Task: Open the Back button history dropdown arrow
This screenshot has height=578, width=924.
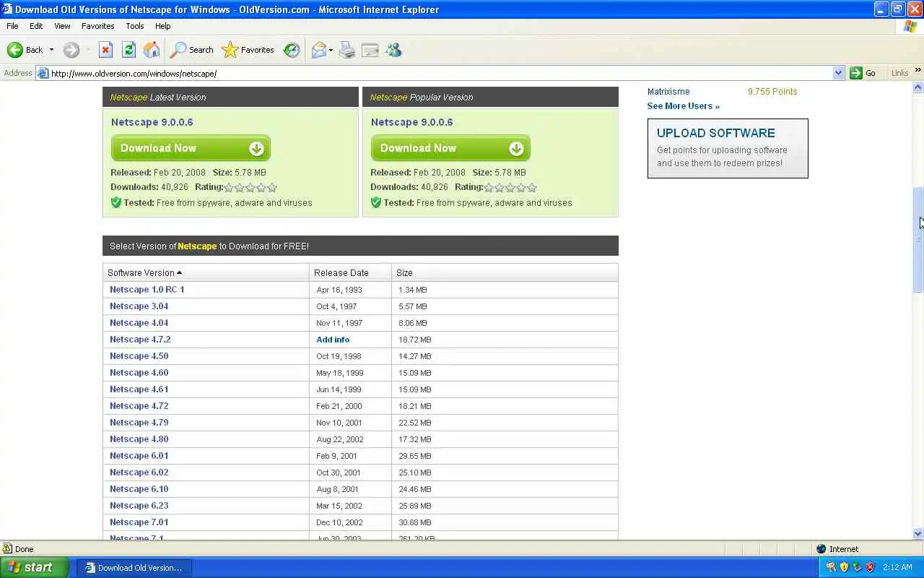Action: (x=51, y=50)
